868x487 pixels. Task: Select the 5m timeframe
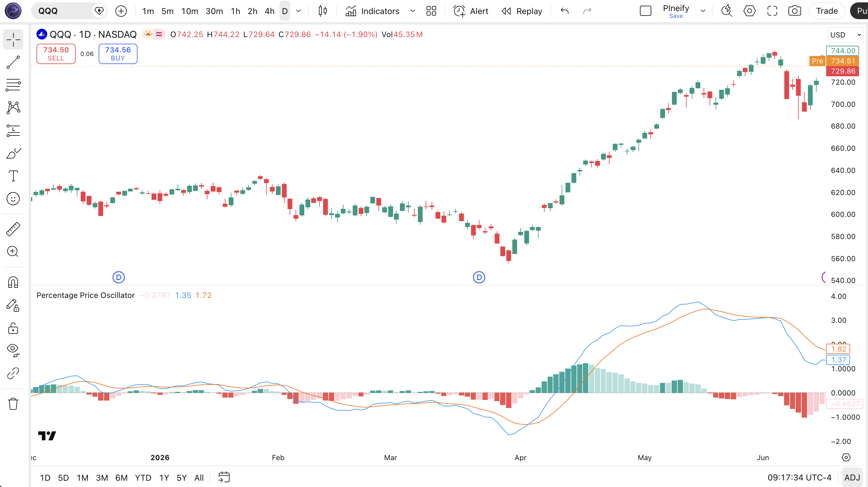167,11
